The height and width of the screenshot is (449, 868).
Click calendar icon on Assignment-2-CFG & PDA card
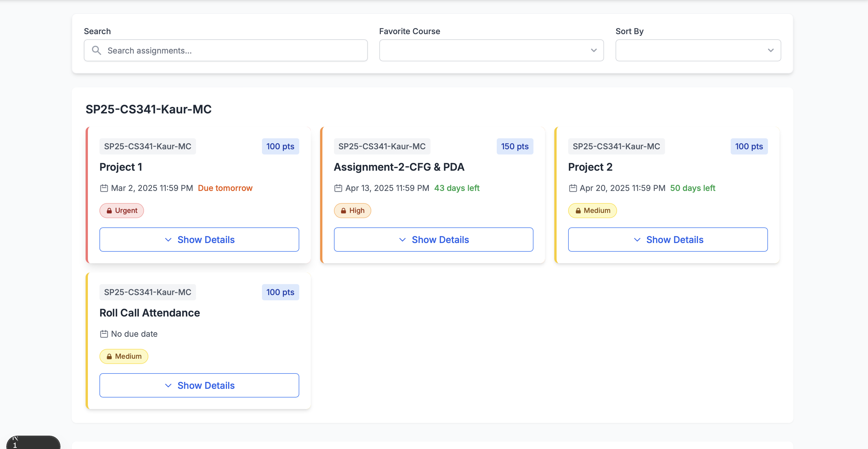click(x=338, y=188)
